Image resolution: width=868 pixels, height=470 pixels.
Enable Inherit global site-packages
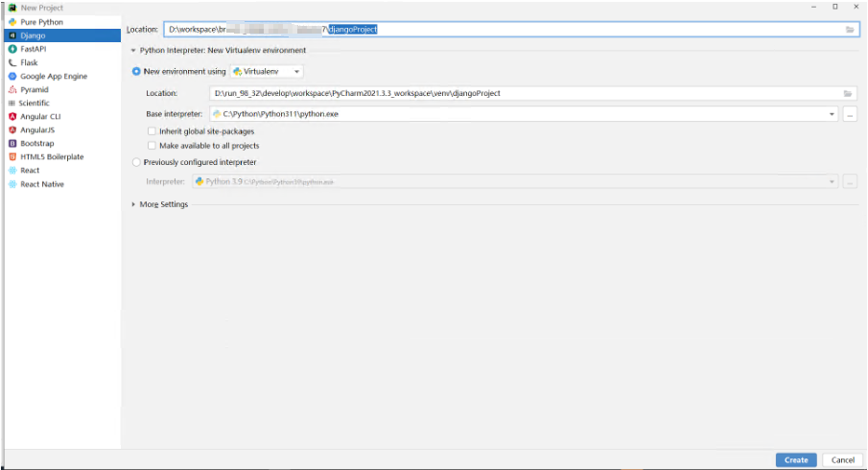click(x=152, y=131)
